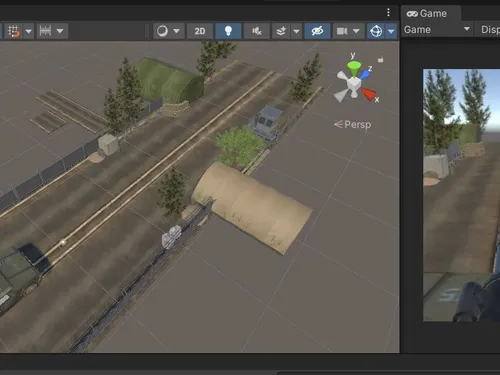Open scene camera settings dropdown arrow
The image size is (500, 375).
(356, 31)
